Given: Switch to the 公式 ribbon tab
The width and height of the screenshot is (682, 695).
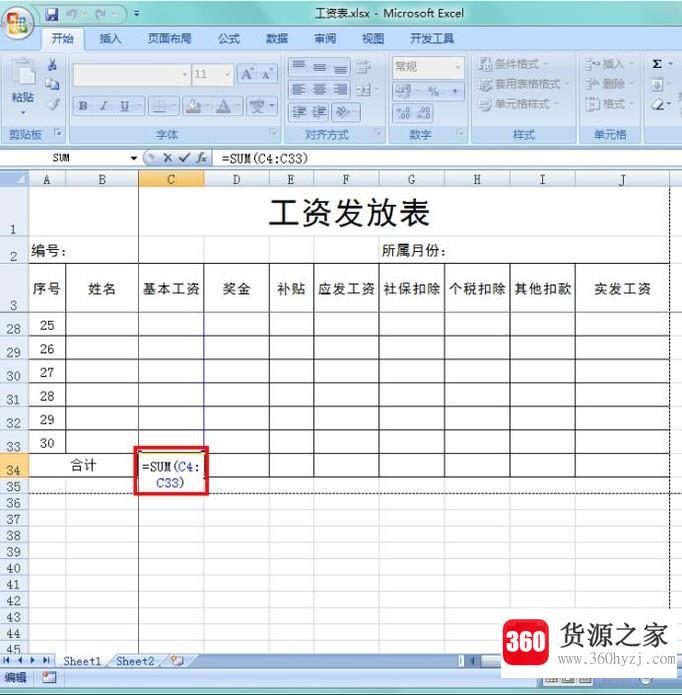Looking at the screenshot, I should coord(229,39).
